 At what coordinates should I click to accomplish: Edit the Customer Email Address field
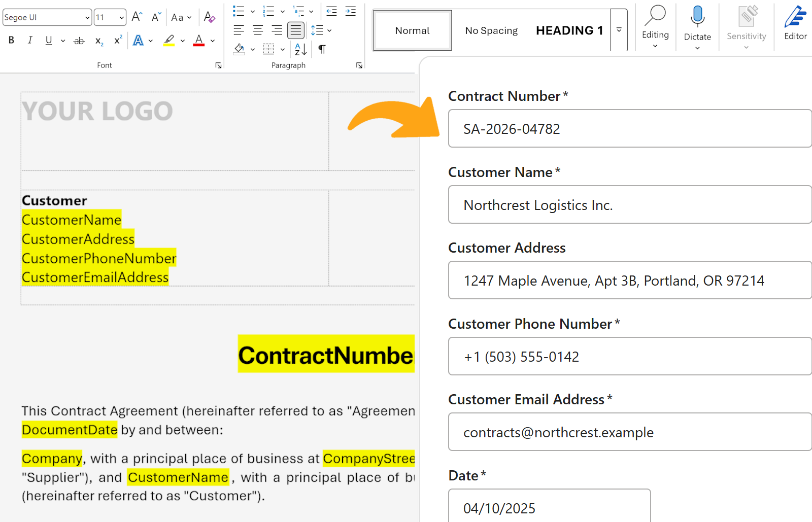[630, 432]
